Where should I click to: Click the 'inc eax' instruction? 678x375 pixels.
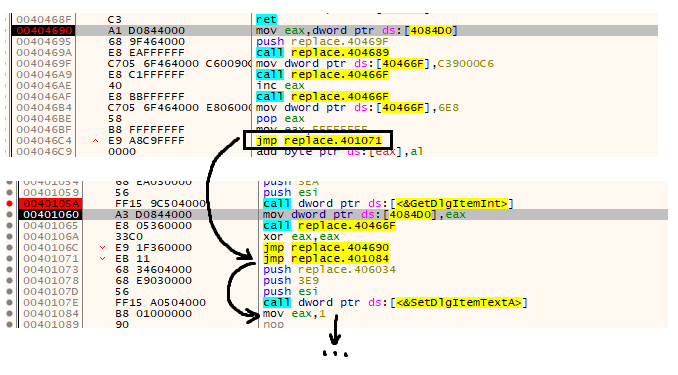coord(280,86)
